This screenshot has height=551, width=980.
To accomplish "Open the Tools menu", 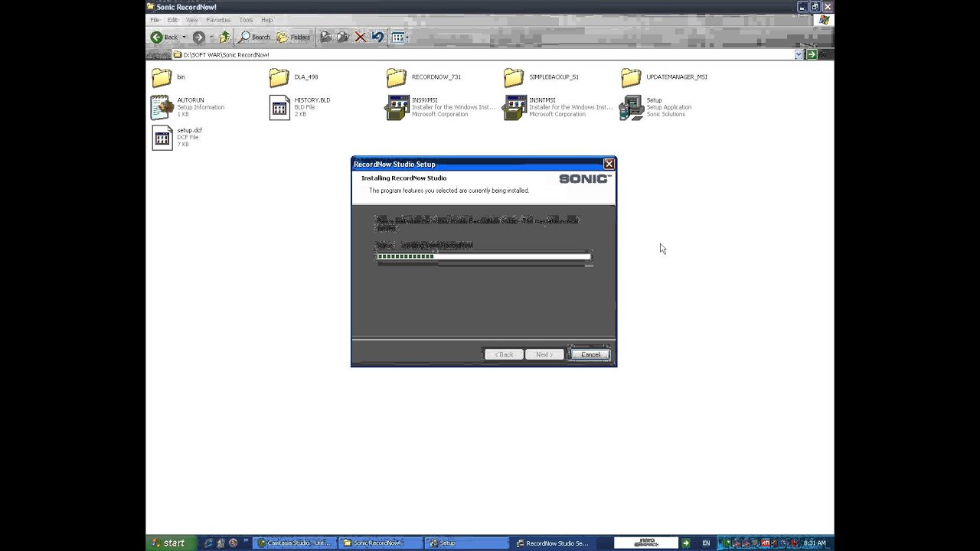I will [x=246, y=20].
